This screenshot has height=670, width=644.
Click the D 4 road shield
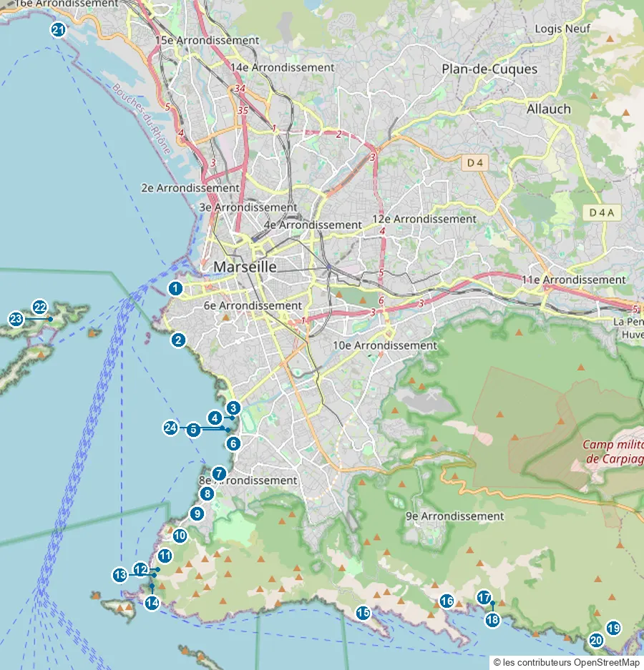point(475,163)
